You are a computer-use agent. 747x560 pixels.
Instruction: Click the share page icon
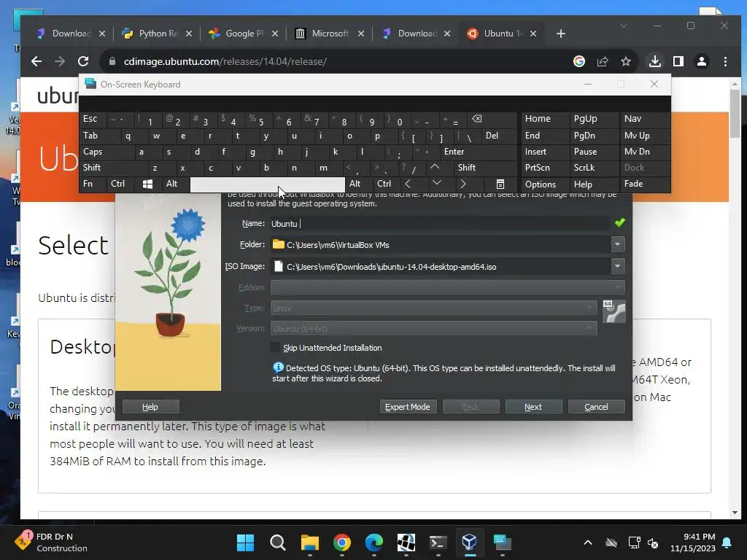point(603,61)
